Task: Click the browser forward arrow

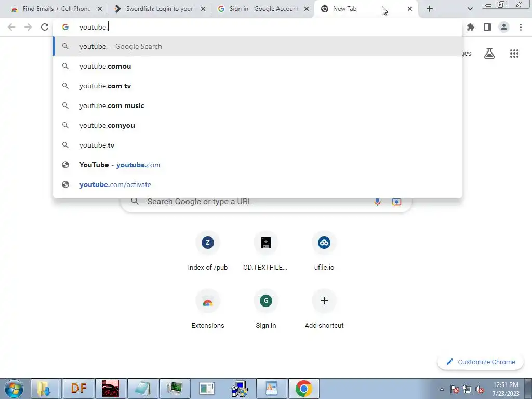Action: pos(28,27)
